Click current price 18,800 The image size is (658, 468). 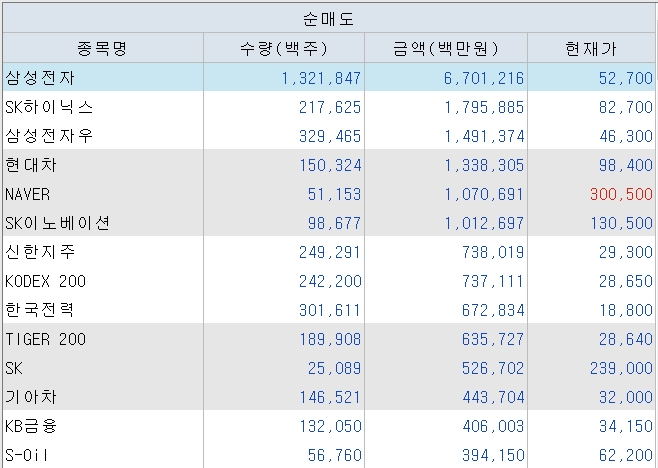tap(626, 311)
